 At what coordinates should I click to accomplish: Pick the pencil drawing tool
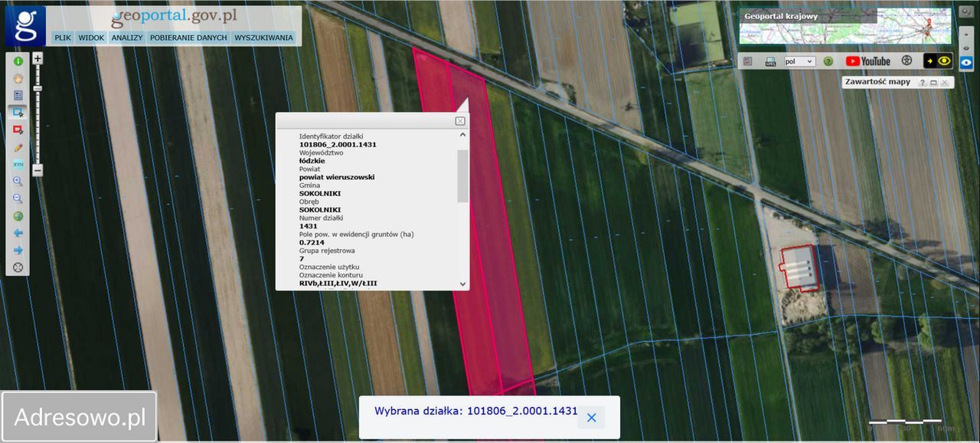tap(18, 147)
